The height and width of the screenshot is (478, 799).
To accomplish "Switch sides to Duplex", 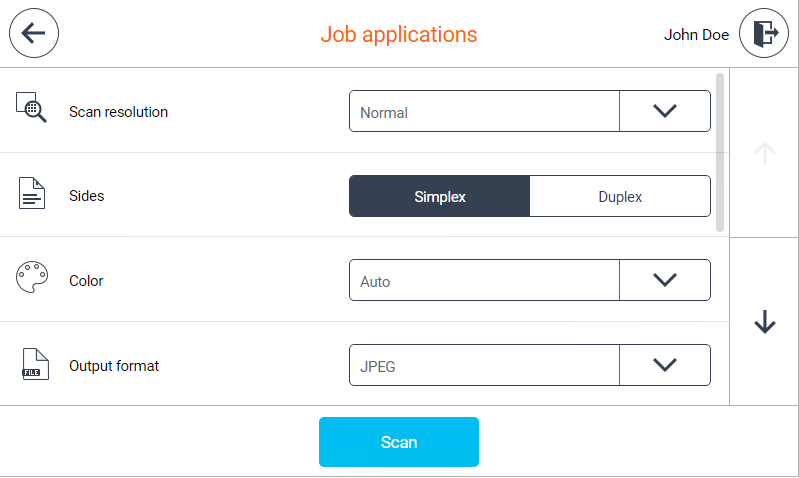I will coord(620,197).
